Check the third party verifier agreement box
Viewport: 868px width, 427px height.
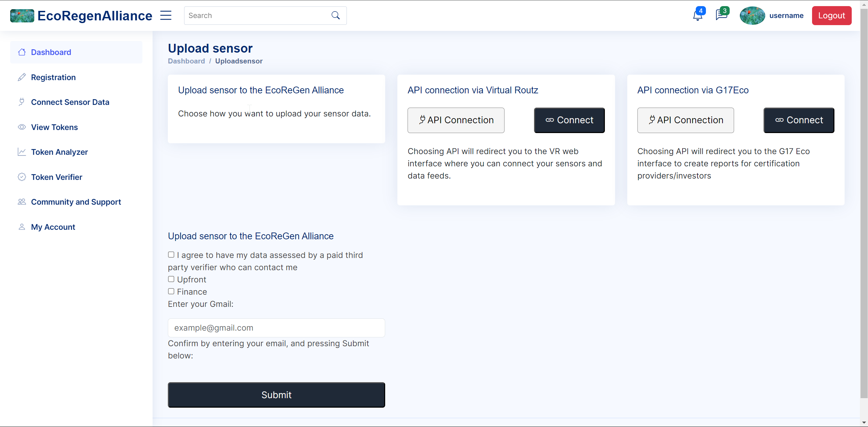click(171, 255)
